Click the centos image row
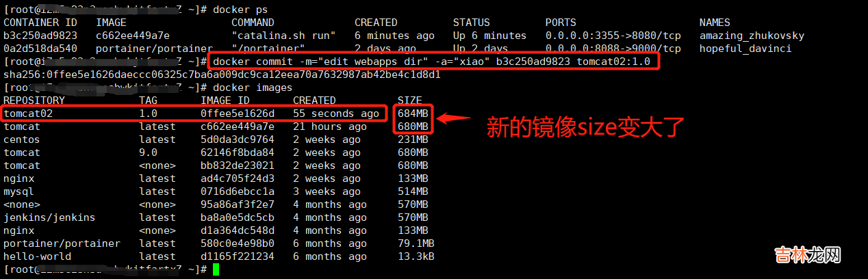This screenshot has height=279, width=868. 22,139
